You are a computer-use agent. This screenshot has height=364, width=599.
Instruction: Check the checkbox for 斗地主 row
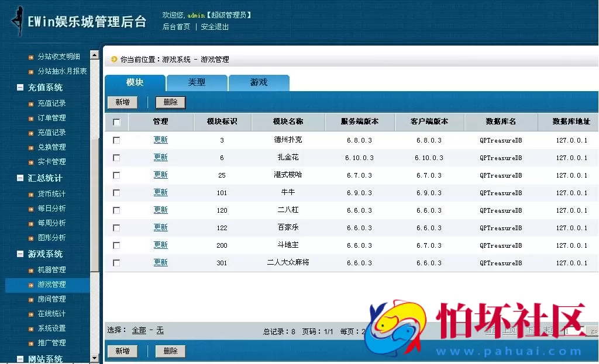click(116, 245)
